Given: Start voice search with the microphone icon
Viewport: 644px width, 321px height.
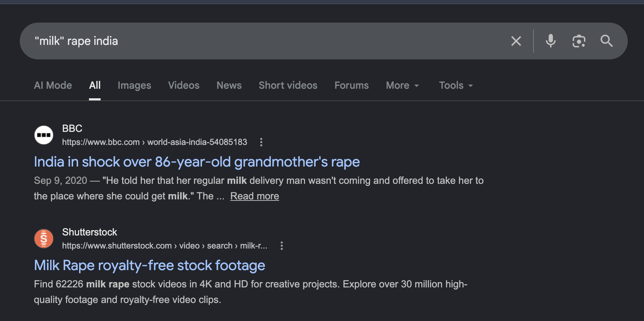Looking at the screenshot, I should [550, 41].
